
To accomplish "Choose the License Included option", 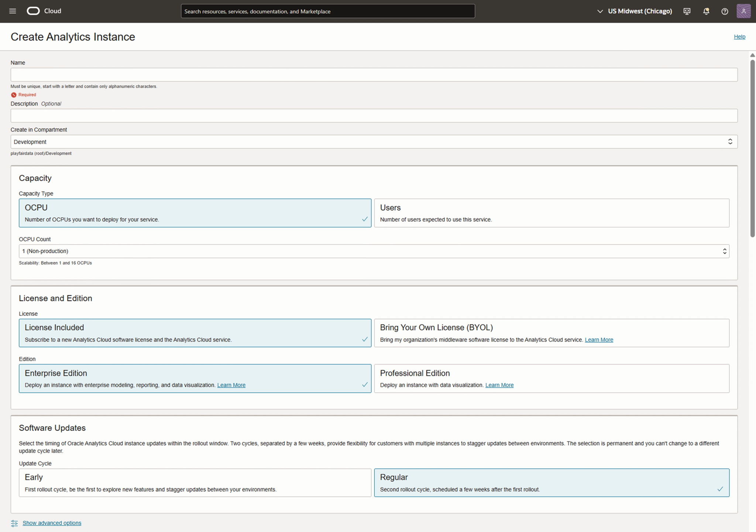I will click(195, 333).
